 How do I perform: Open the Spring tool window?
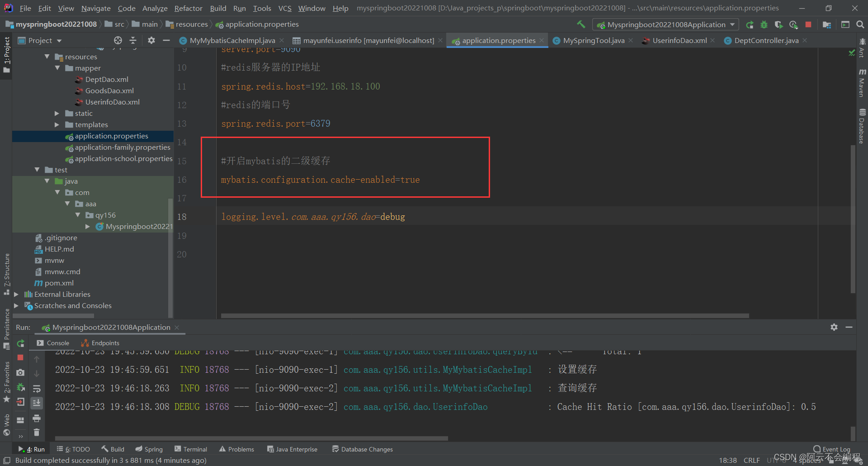[149, 449]
